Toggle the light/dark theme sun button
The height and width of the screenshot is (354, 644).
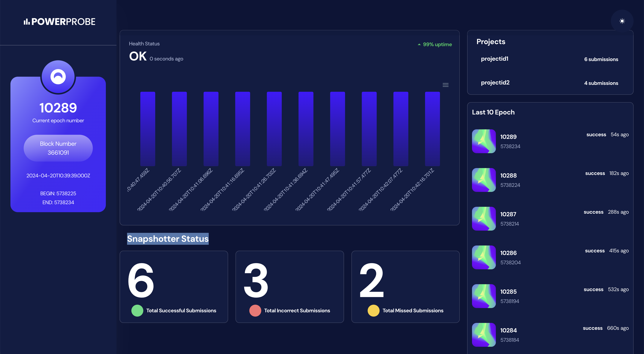click(622, 21)
